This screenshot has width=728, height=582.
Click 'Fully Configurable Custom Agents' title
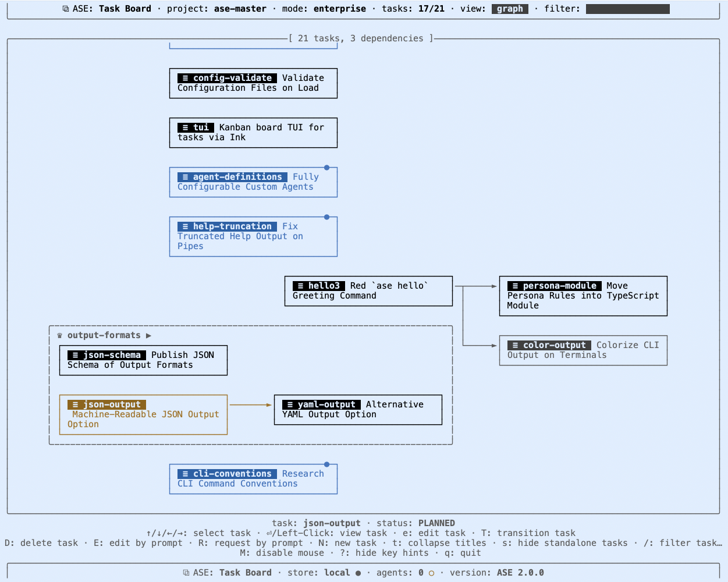pos(248,182)
